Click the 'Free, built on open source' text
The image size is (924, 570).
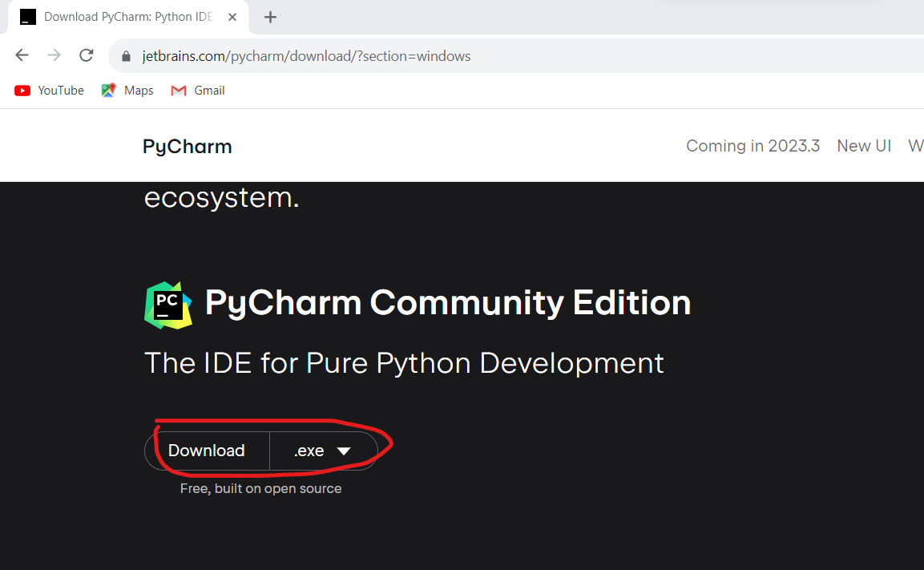260,489
